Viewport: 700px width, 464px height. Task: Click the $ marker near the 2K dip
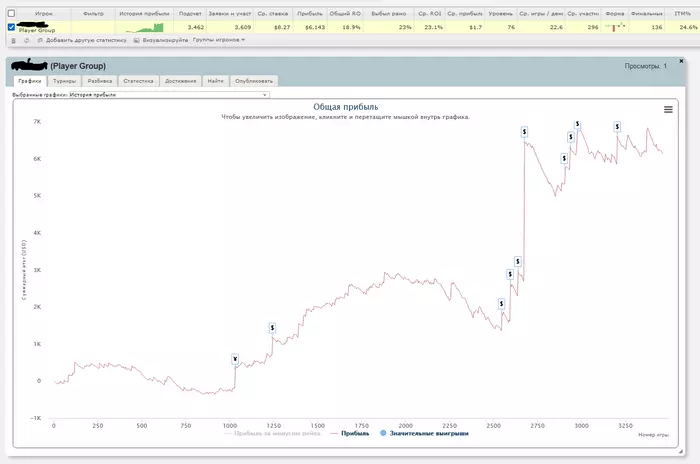coord(501,304)
